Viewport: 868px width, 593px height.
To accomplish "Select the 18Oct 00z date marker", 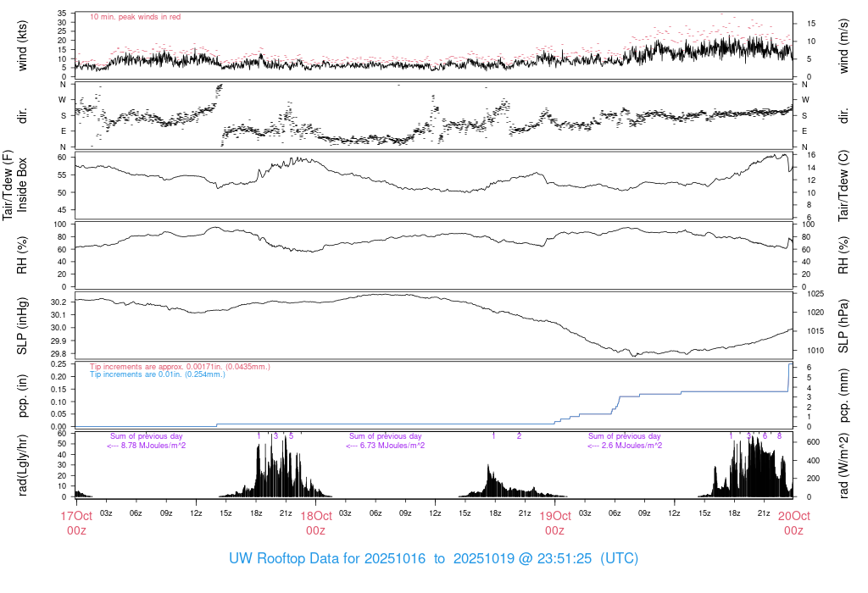I will 315,523.
